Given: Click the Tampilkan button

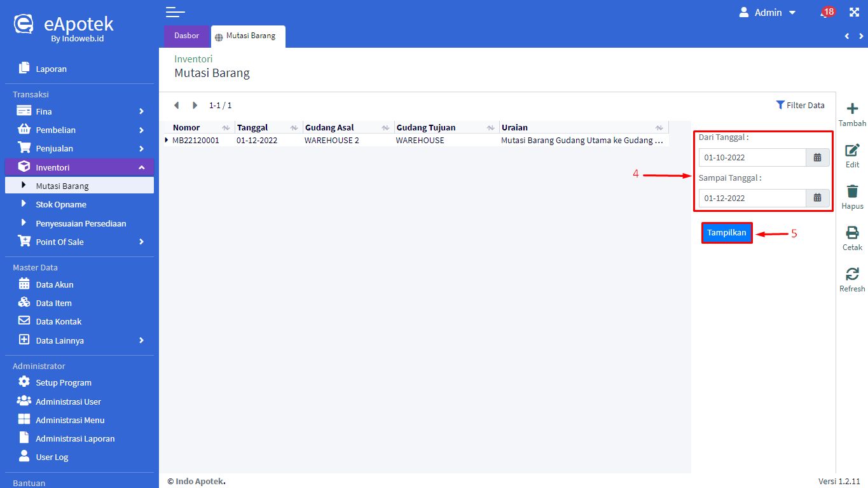Looking at the screenshot, I should (727, 233).
